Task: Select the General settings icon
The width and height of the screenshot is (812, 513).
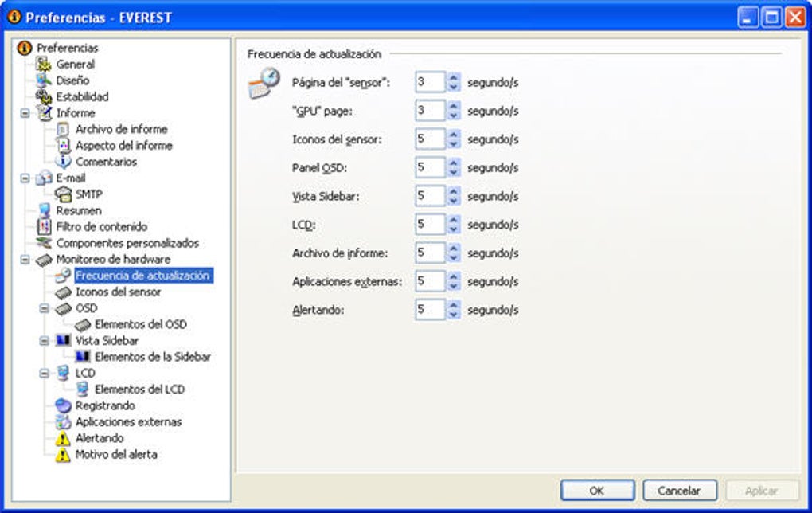Action: point(44,65)
